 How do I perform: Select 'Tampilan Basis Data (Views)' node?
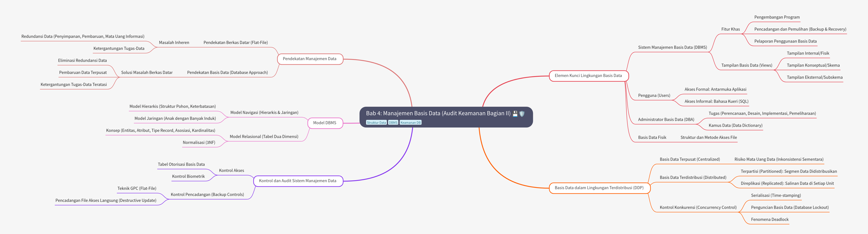[x=746, y=65]
